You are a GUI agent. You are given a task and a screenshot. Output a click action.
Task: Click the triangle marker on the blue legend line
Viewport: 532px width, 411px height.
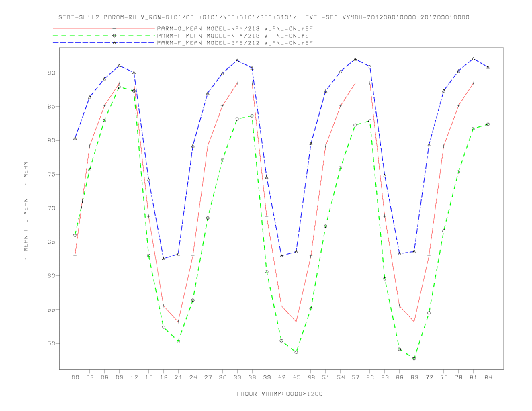114,43
